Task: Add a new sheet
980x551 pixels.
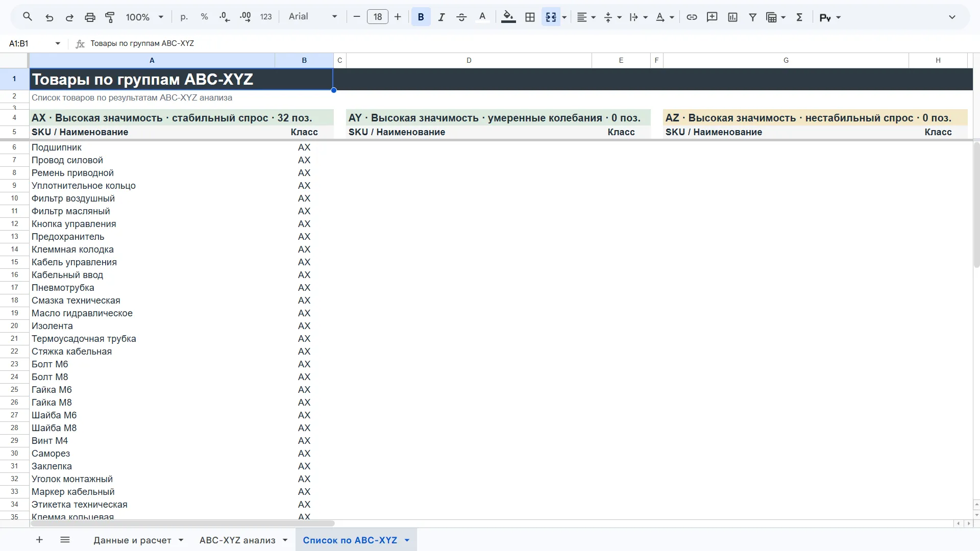Action: pos(39,540)
